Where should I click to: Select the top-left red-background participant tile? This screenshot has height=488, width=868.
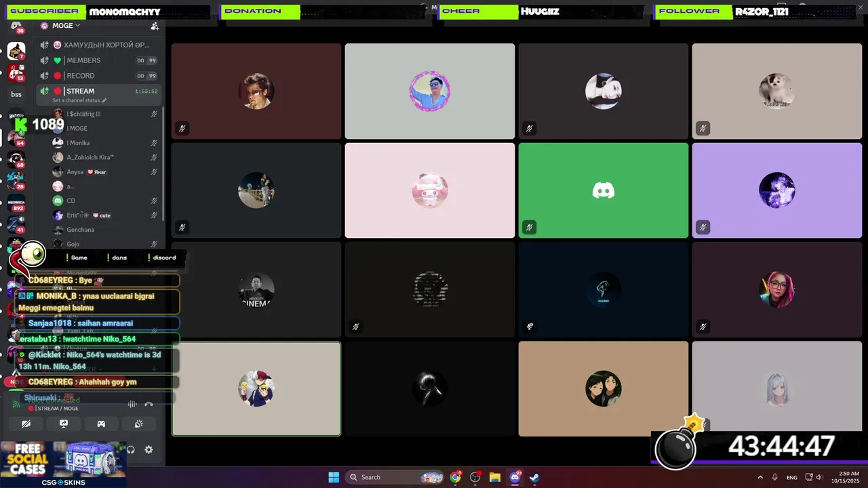tap(256, 91)
